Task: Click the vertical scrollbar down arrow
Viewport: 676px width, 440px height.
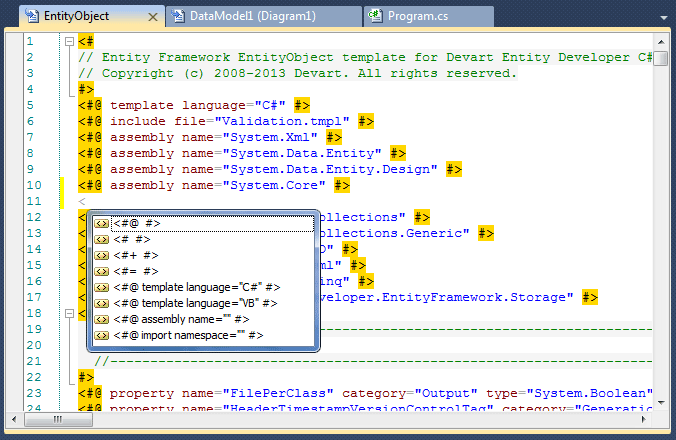Action: pyautogui.click(x=660, y=403)
